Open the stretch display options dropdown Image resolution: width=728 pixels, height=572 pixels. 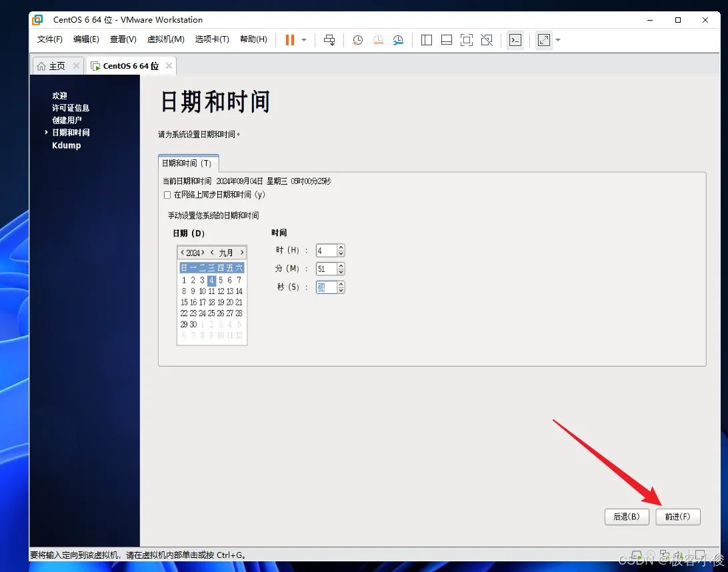558,40
